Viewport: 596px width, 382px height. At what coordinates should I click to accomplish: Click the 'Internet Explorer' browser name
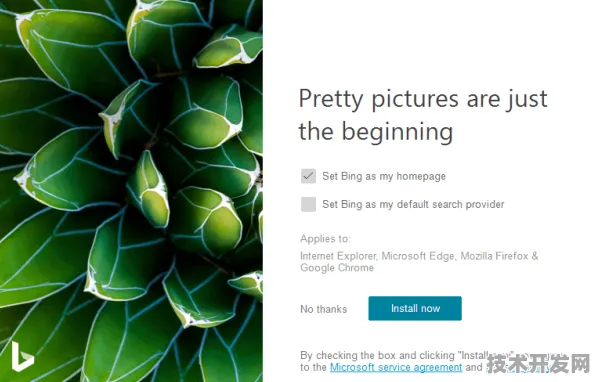(x=338, y=256)
